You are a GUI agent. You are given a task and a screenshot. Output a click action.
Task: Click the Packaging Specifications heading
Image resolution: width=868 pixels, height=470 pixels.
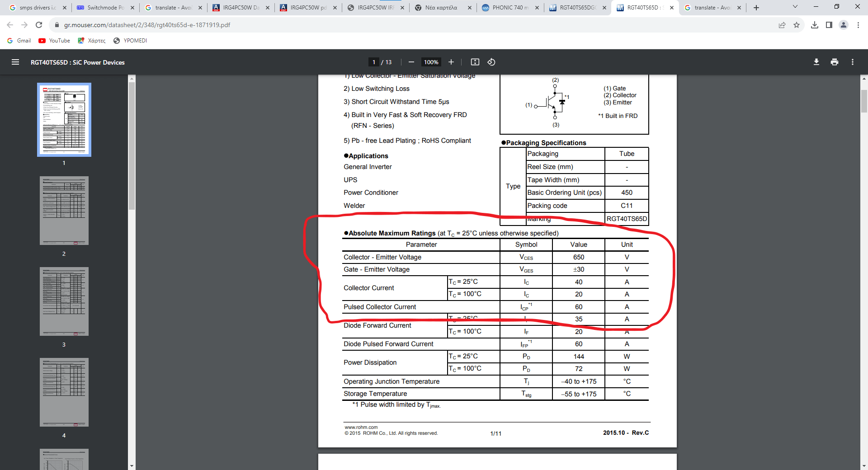click(544, 143)
